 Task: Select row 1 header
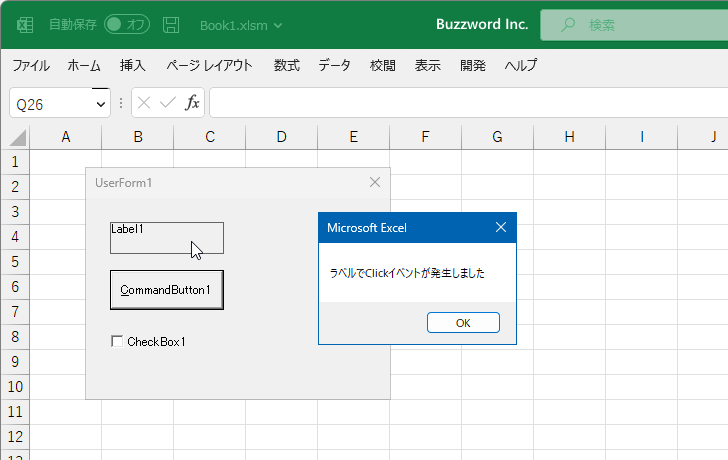click(x=15, y=162)
